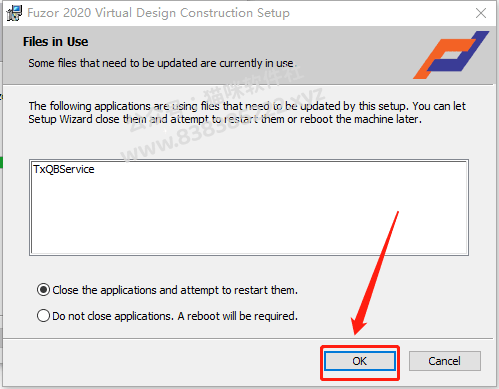This screenshot has width=499, height=389.
Task: Close the Fuzor 2020 setup window
Action: [481, 13]
